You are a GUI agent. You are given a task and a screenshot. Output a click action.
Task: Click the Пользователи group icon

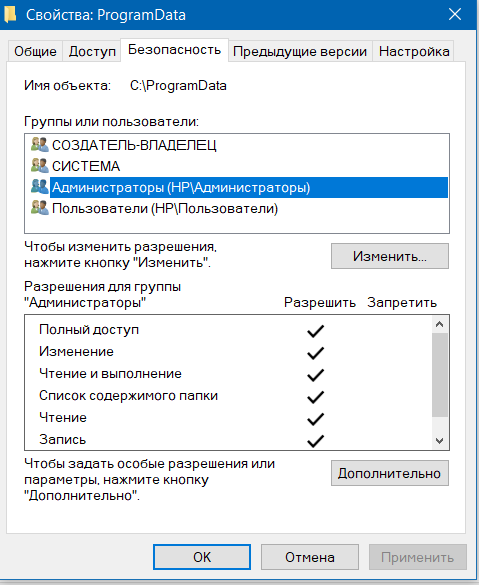(x=40, y=208)
